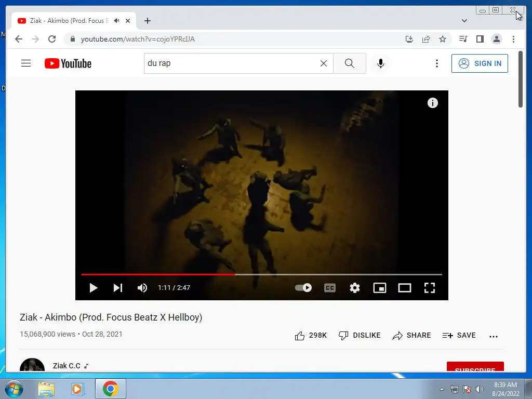Image resolution: width=532 pixels, height=399 pixels.
Task: Like the video with 298K likes
Action: pos(311,336)
